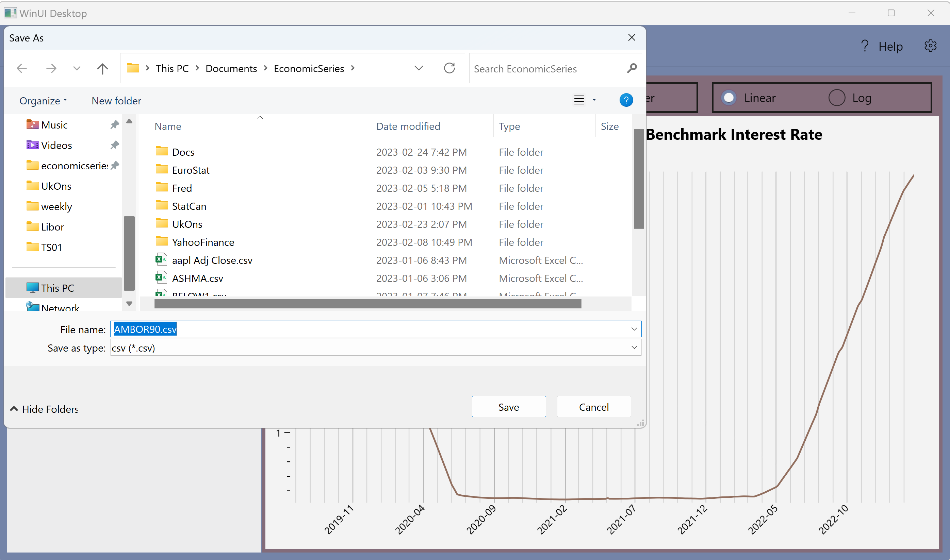Open the aapl Adj Close.csv file
Viewport: 950px width, 560px height.
(x=212, y=260)
